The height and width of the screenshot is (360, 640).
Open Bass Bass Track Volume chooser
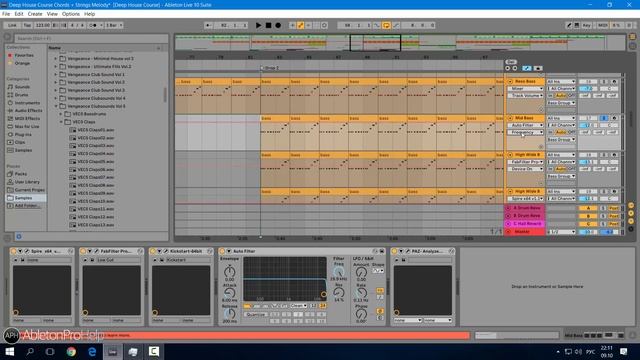pos(526,96)
